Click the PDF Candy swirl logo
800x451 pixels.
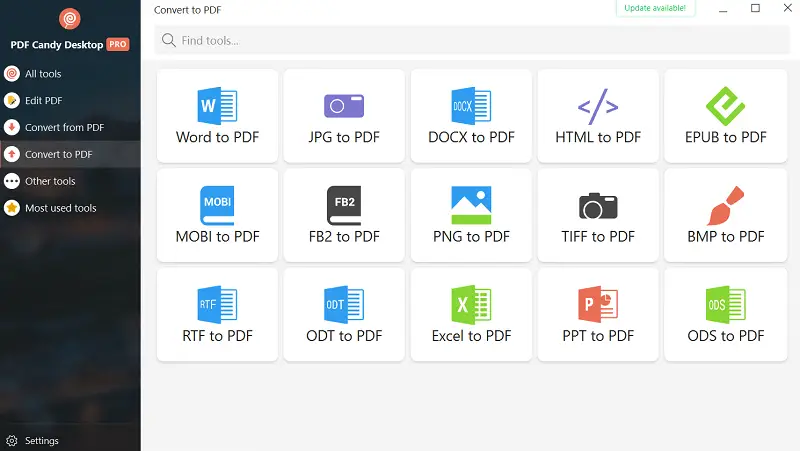[x=70, y=19]
